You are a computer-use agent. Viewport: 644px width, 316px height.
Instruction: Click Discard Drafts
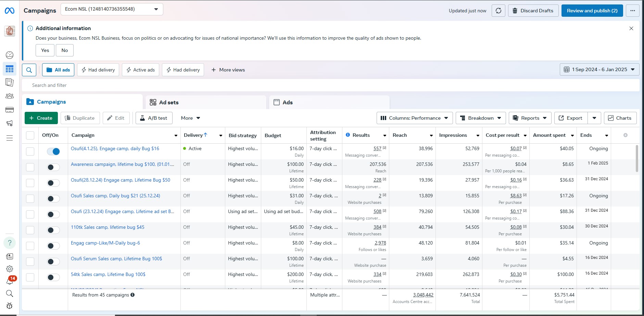(533, 11)
